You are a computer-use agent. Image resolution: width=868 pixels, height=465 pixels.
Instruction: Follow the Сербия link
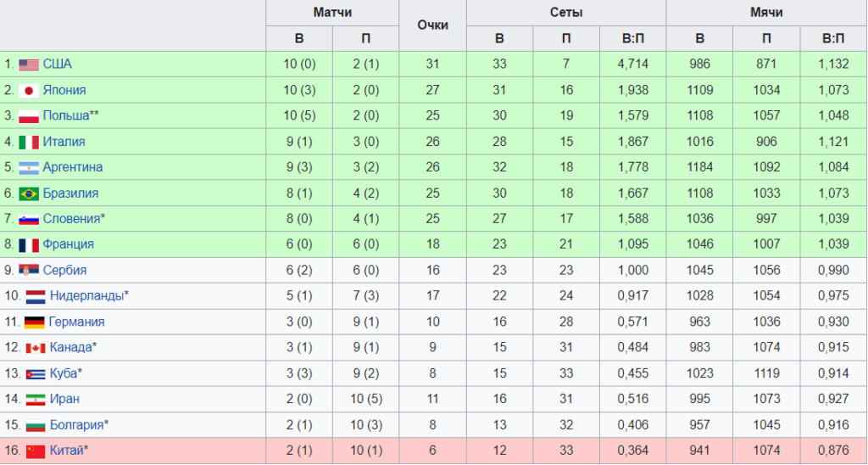click(x=64, y=271)
